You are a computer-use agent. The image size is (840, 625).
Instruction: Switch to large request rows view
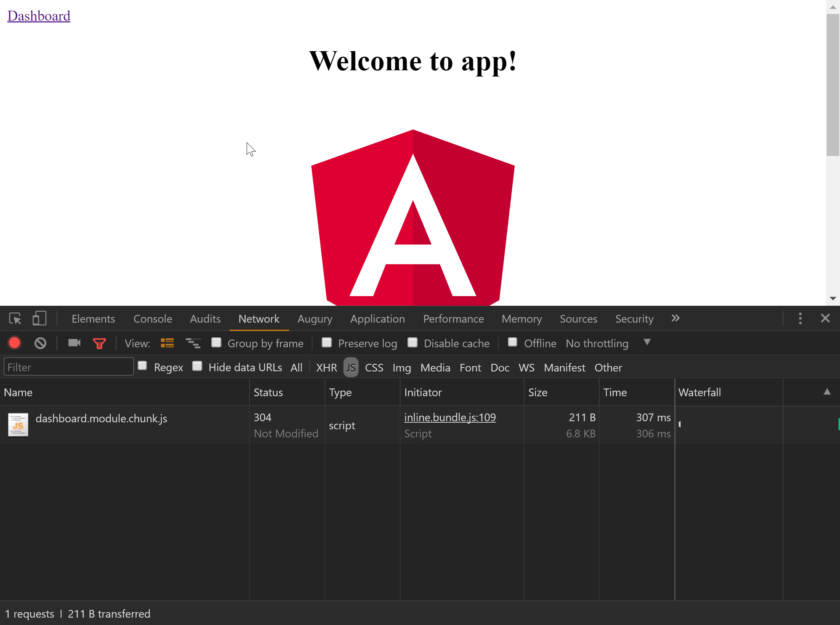[167, 343]
